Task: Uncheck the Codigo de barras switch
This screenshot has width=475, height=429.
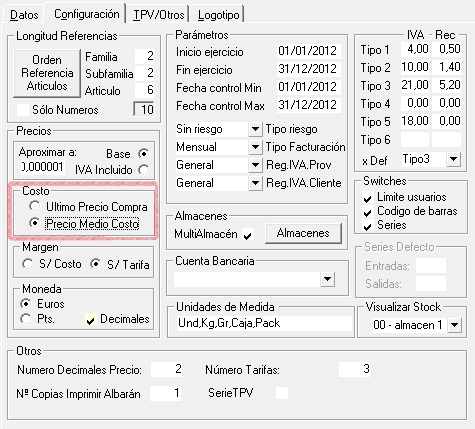Action: coord(367,212)
